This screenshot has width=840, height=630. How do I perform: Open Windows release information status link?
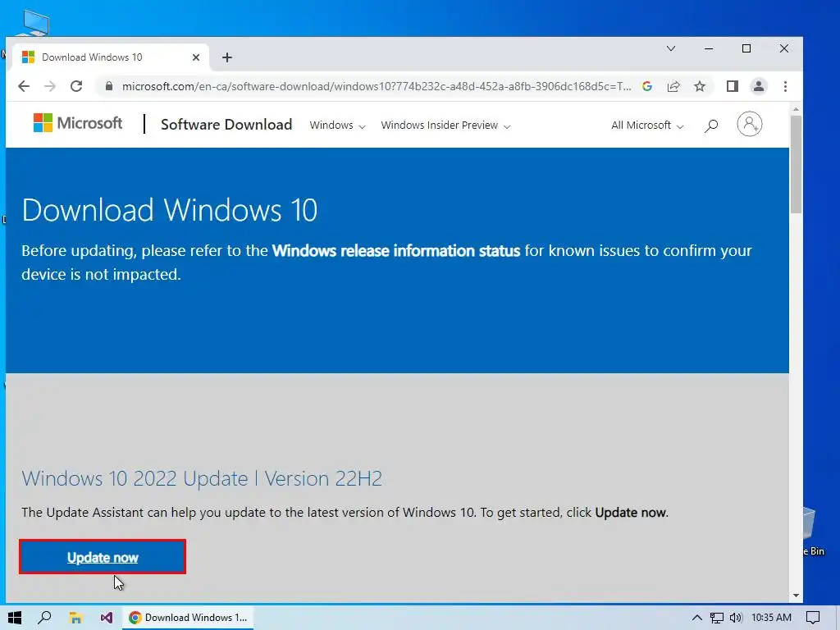point(396,251)
